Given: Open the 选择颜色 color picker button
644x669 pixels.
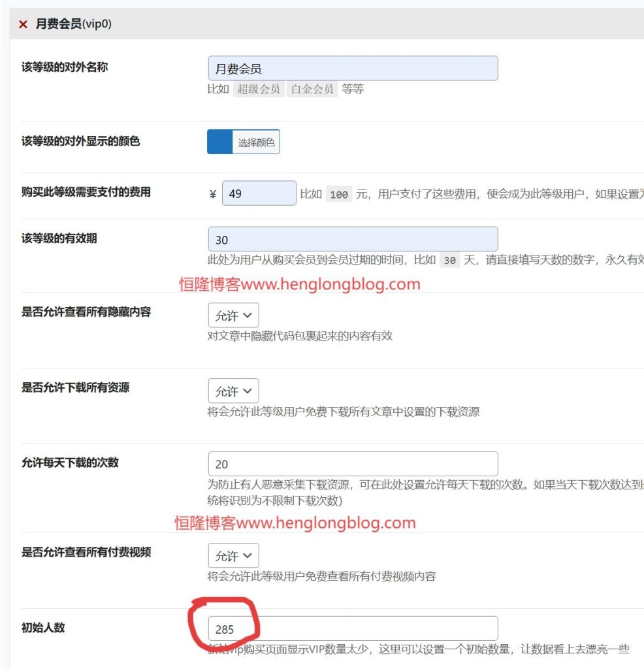Looking at the screenshot, I should click(x=256, y=142).
